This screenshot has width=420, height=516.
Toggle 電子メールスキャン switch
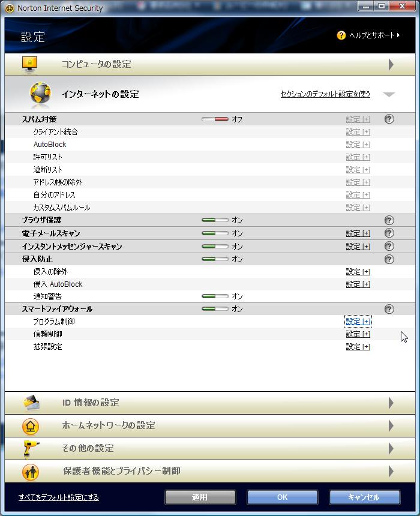pyautogui.click(x=215, y=233)
